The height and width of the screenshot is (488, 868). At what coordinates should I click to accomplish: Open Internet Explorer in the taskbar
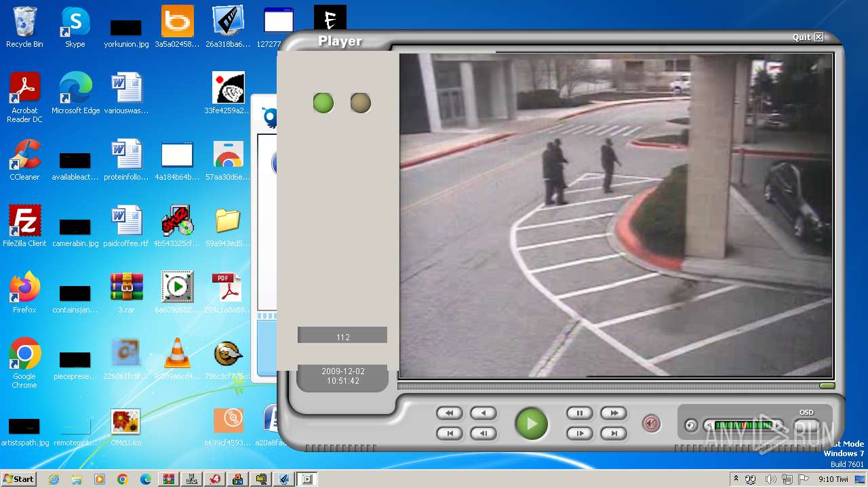[54, 479]
